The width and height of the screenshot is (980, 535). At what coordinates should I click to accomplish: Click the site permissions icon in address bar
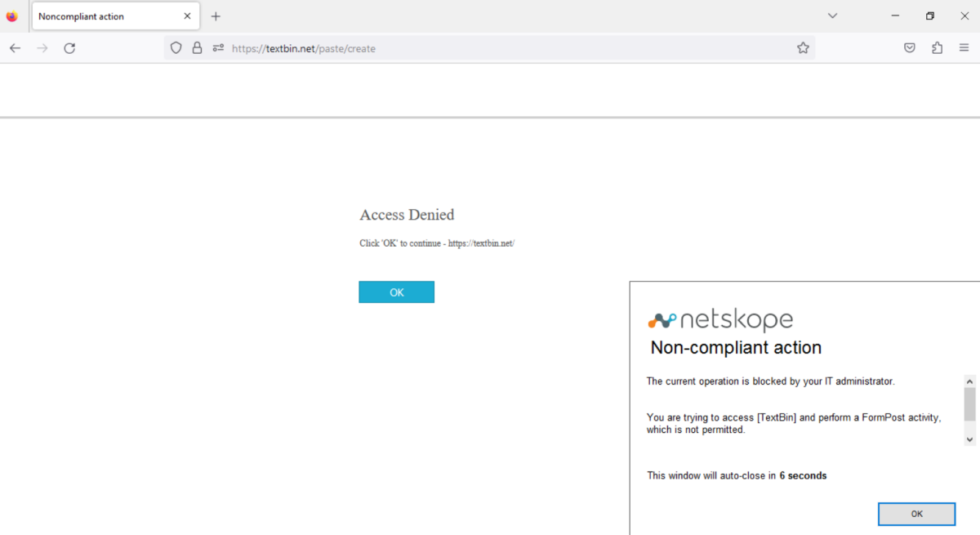[217, 47]
